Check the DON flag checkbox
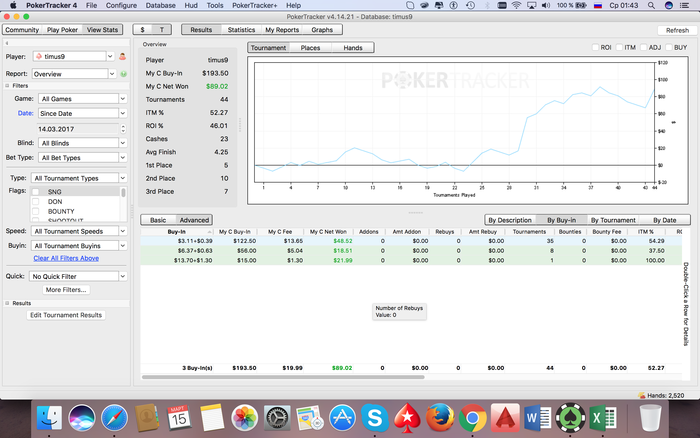700x438 pixels. [36, 201]
